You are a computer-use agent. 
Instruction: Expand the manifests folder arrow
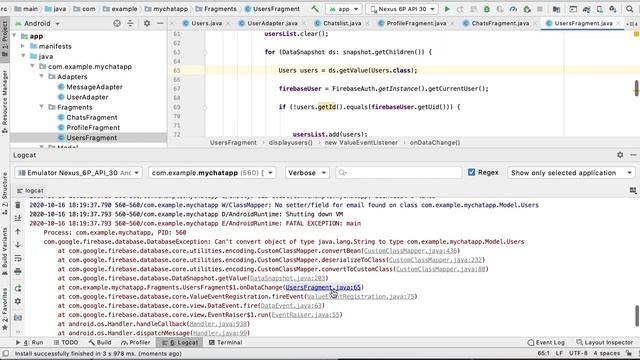pyautogui.click(x=23, y=46)
